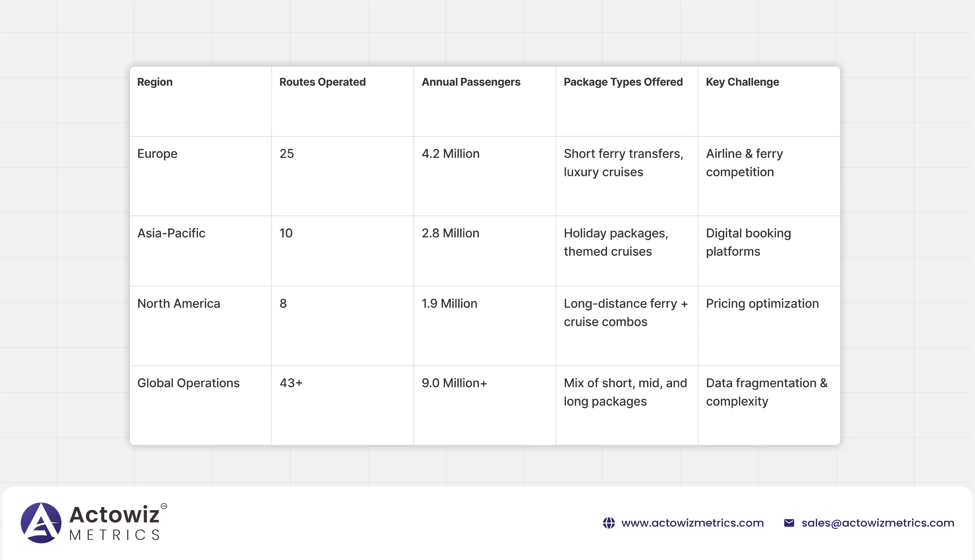Click the Europe row label

157,153
